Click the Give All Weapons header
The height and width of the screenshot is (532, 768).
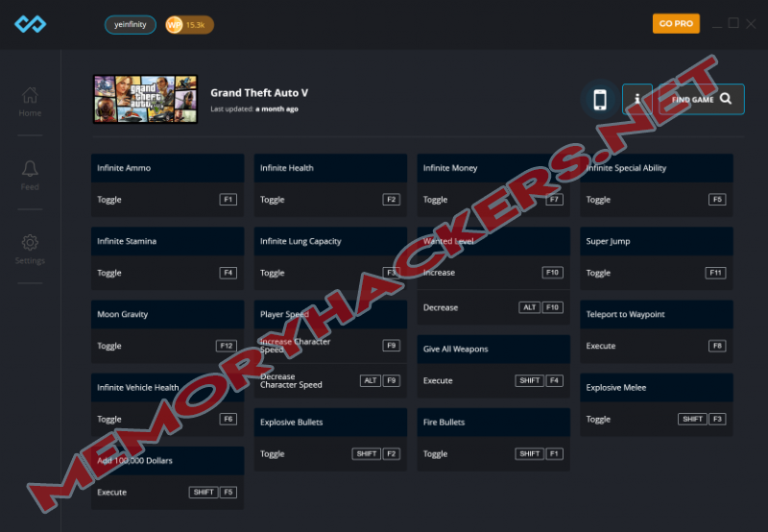click(x=493, y=349)
